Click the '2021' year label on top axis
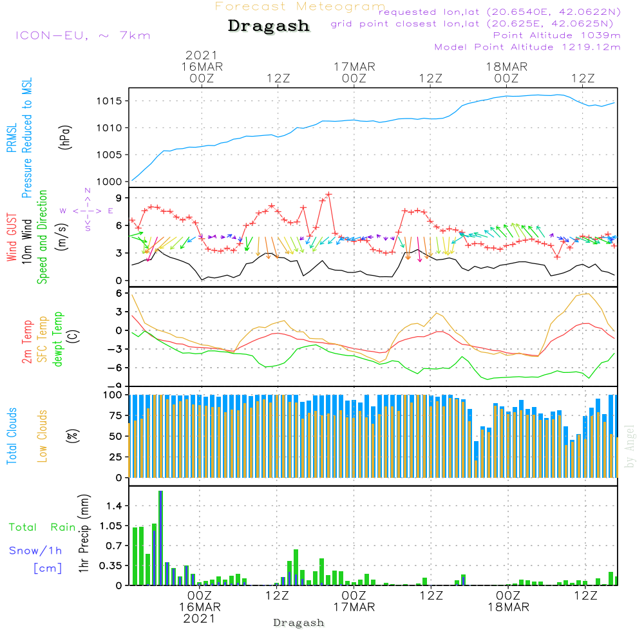Screen dimensions: 644x644 pyautogui.click(x=201, y=55)
